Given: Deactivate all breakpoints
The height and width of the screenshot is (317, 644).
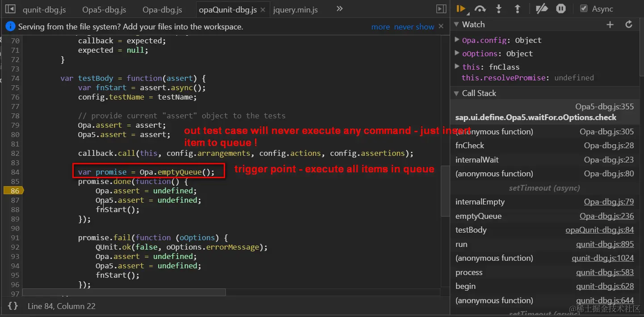Looking at the screenshot, I should [541, 8].
